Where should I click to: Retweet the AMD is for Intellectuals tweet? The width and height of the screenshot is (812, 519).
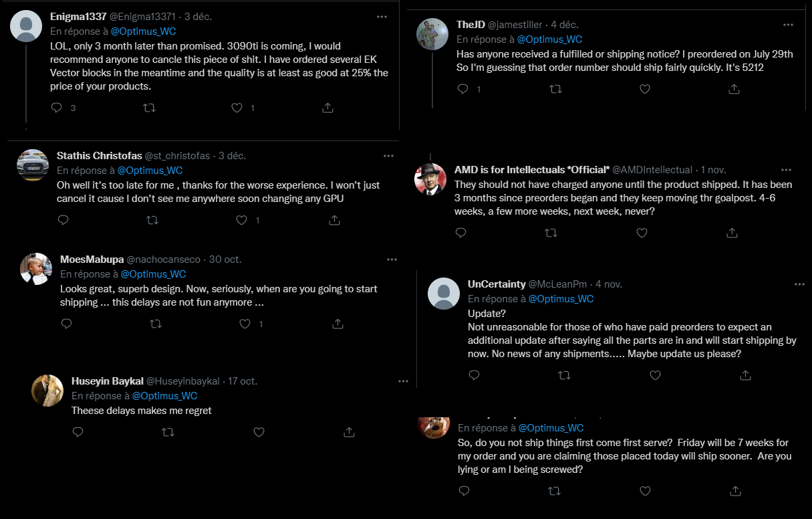pyautogui.click(x=551, y=233)
